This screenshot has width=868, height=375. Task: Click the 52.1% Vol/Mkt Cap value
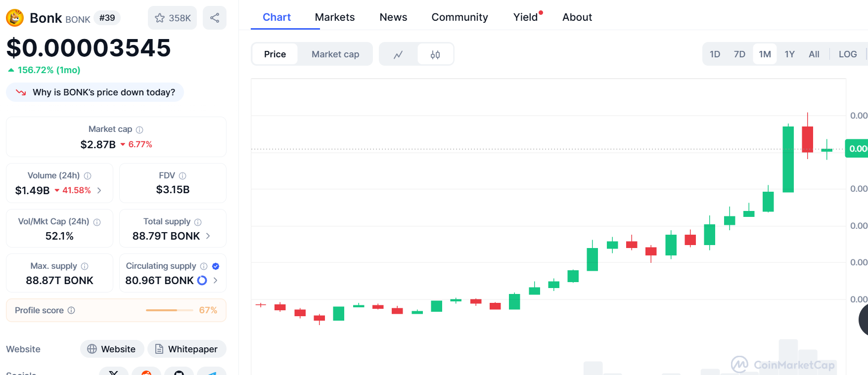click(x=59, y=236)
